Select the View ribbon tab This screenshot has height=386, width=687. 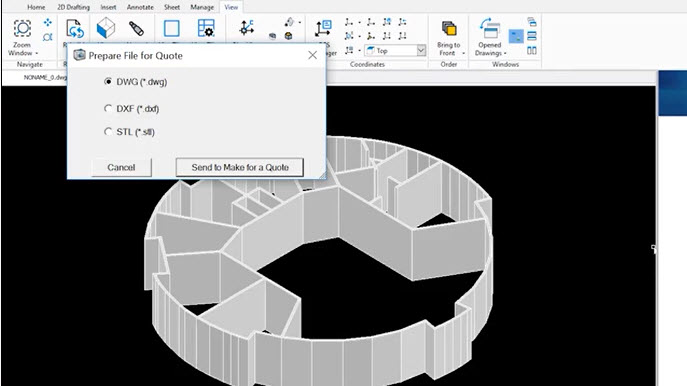pos(231,7)
